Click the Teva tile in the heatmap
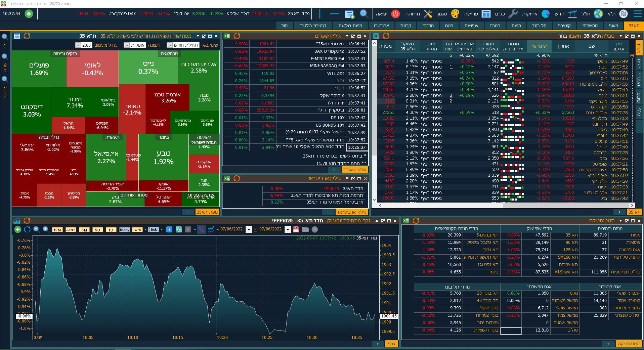Screen dimensions: 644x350 163,157
